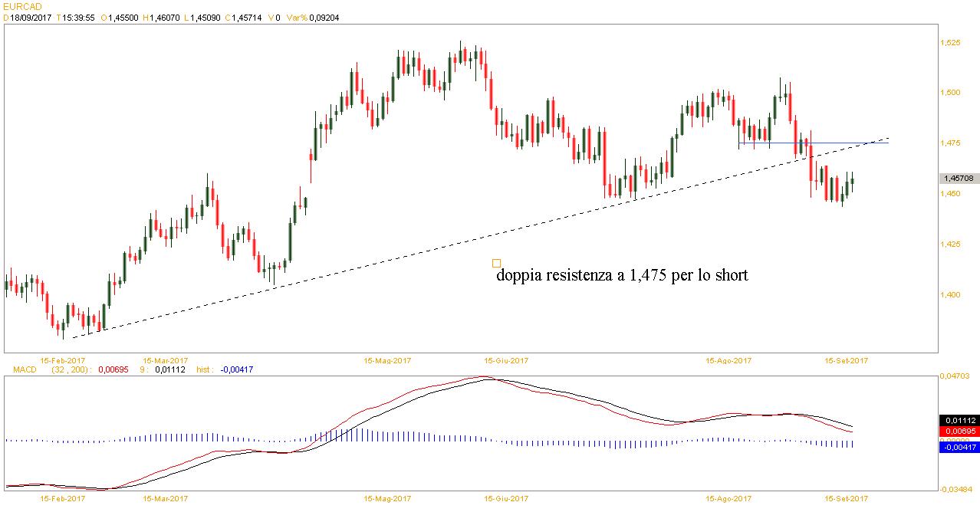Click 15-Giu-2017 date under the MACD panel

(506, 498)
